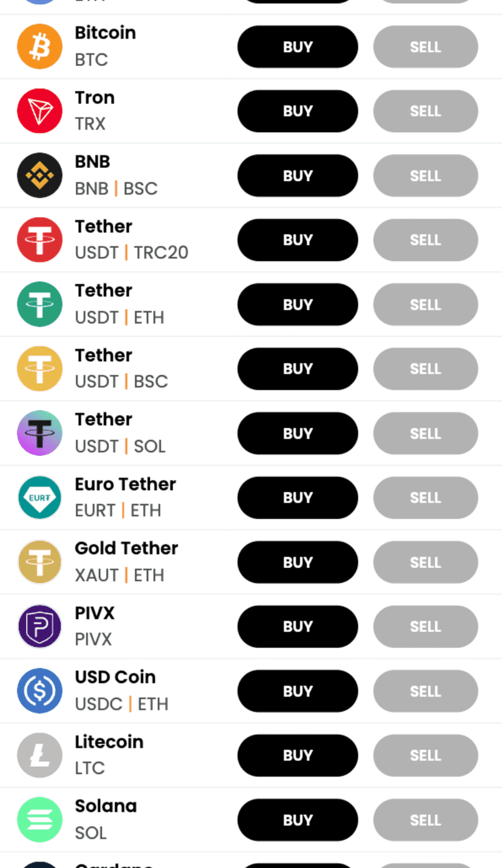Open the Euro Tether name label

click(x=125, y=484)
